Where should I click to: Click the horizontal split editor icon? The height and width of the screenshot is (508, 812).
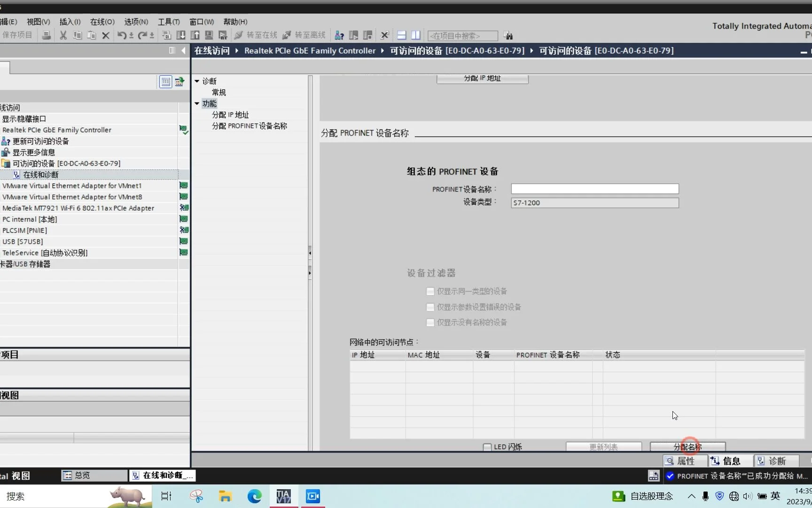pyautogui.click(x=402, y=35)
